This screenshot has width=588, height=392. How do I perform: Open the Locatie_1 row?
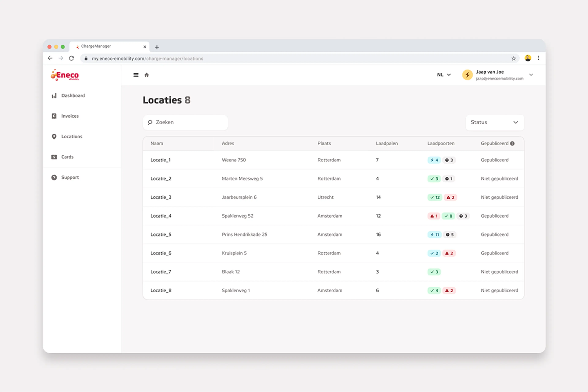[333, 160]
